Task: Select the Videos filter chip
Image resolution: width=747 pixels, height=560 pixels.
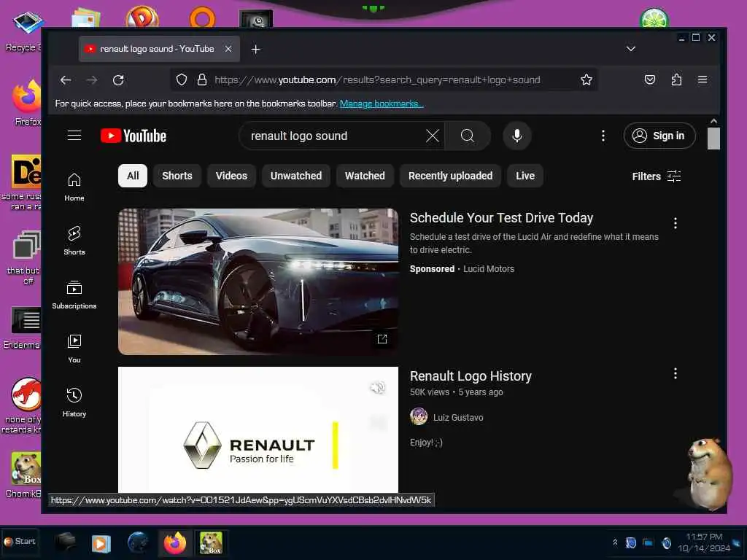Action: click(231, 176)
